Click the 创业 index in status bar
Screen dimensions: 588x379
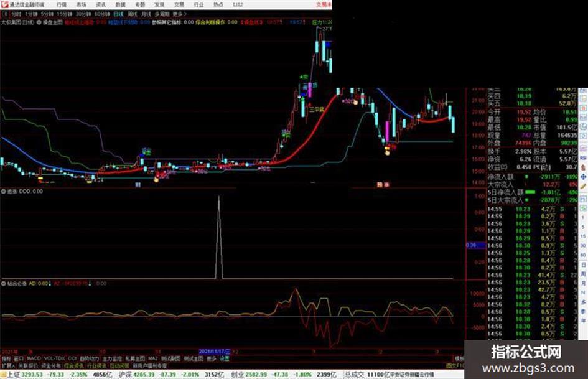coord(237,375)
